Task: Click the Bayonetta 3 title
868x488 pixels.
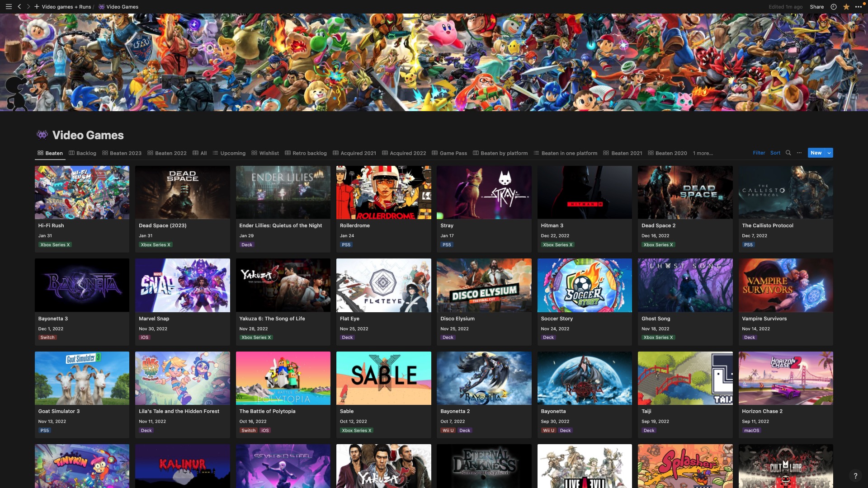Action: click(x=53, y=319)
